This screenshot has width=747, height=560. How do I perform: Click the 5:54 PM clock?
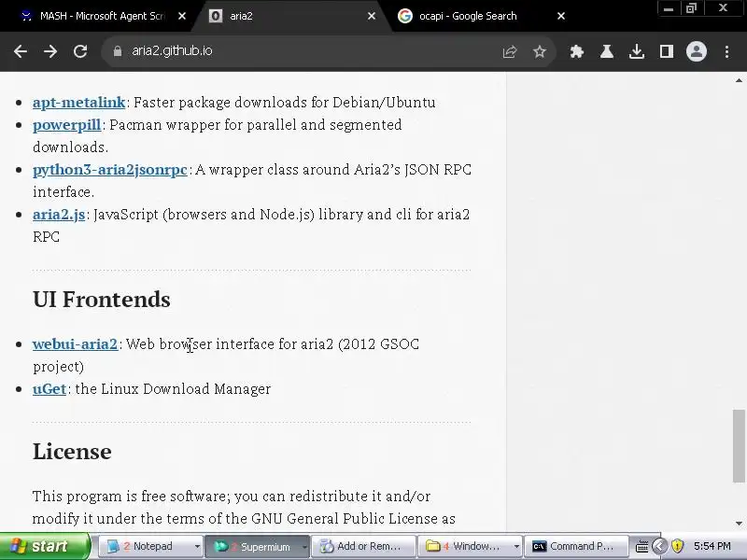712,546
